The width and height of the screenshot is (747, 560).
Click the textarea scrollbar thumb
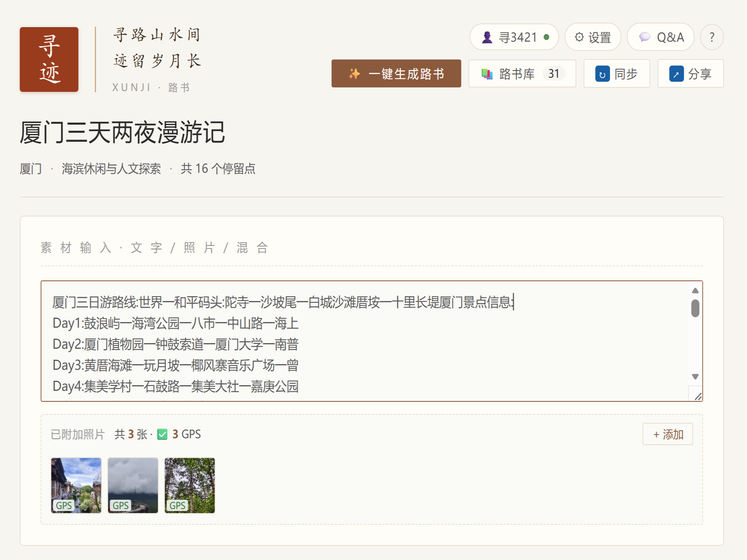click(x=695, y=308)
